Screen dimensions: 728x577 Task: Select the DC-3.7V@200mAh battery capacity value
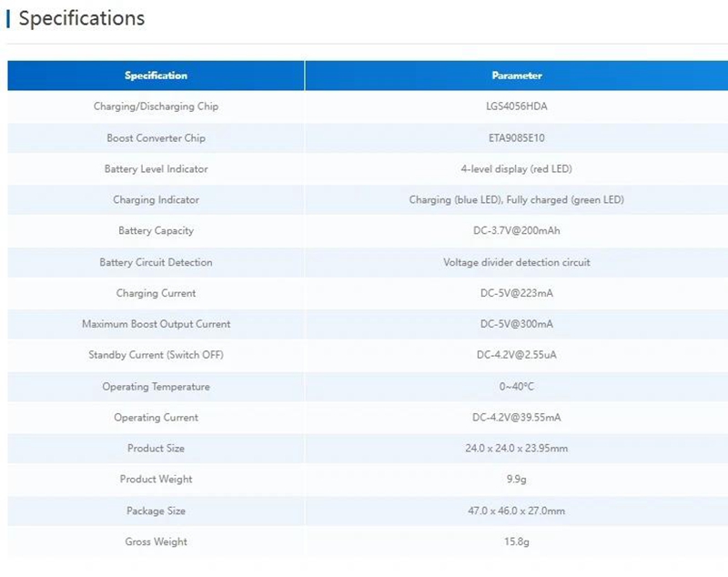(x=516, y=231)
